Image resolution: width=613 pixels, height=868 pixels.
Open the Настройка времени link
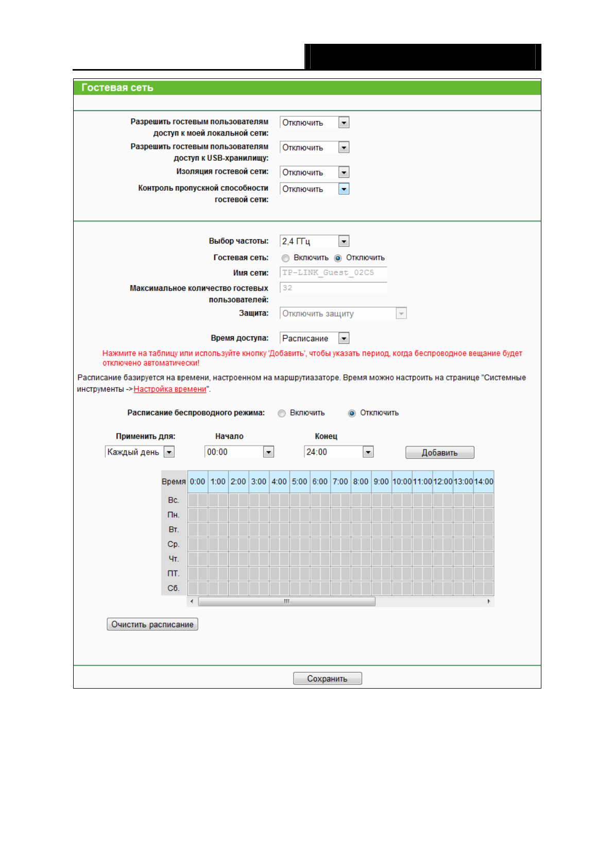(x=169, y=389)
